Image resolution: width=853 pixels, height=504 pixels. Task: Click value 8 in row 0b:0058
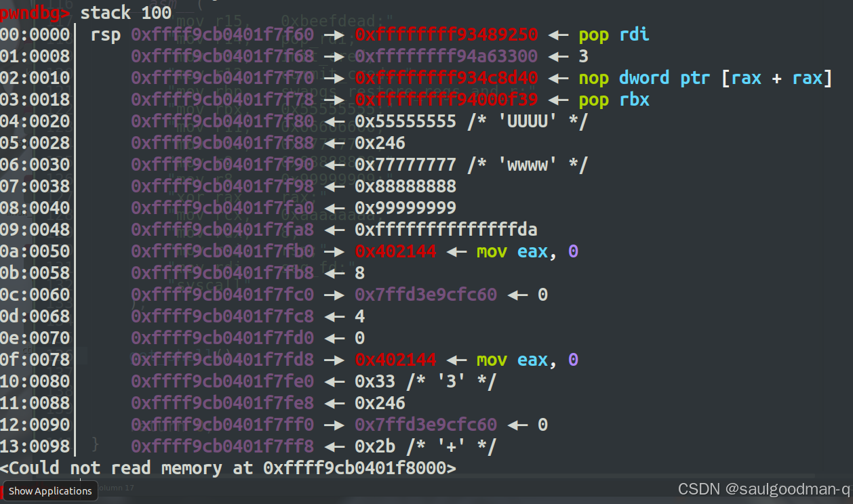(x=359, y=273)
